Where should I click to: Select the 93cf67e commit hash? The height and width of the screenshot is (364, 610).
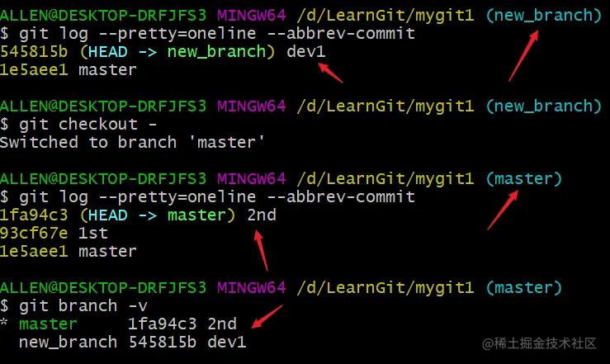34,234
